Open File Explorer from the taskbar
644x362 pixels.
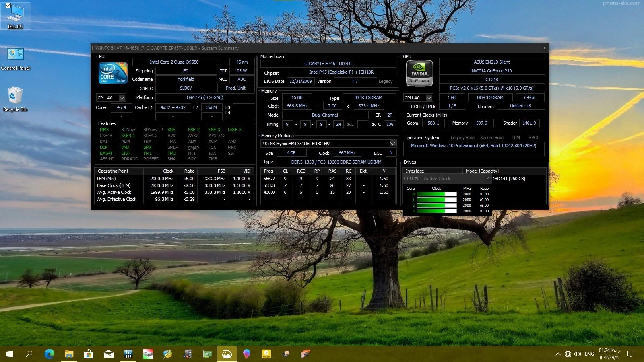69,354
